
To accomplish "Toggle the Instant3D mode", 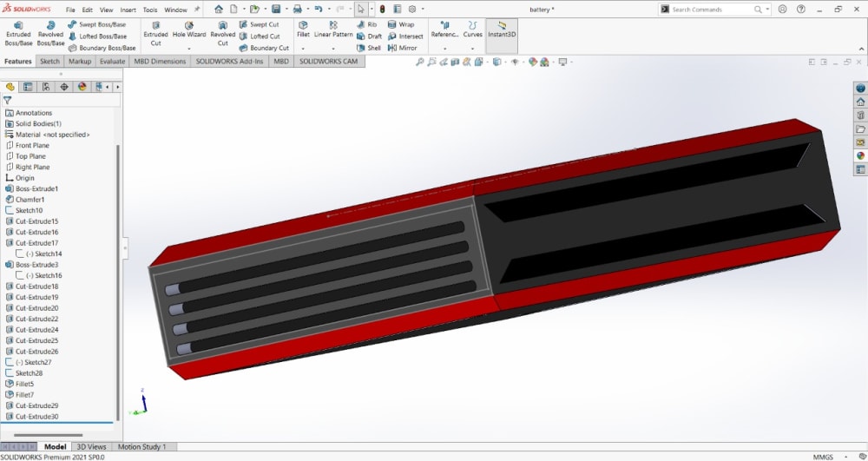I will pyautogui.click(x=502, y=30).
